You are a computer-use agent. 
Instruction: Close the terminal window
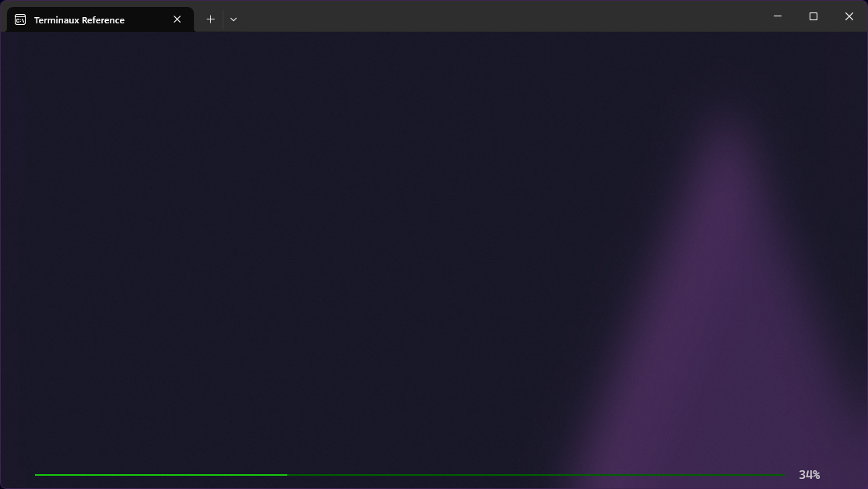[849, 16]
